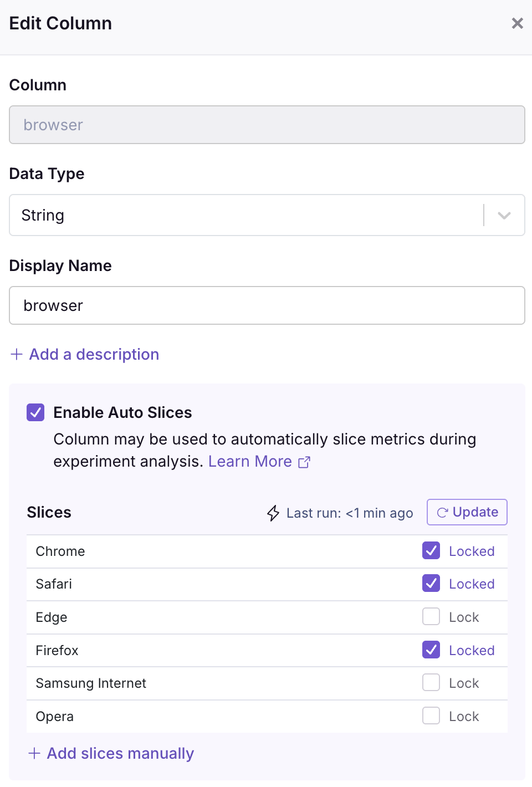Click the Update button for slices
The image size is (532, 787).
tap(467, 512)
